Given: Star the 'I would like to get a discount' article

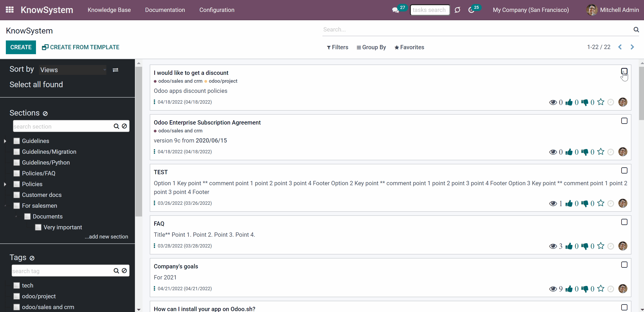Looking at the screenshot, I should pos(601,102).
